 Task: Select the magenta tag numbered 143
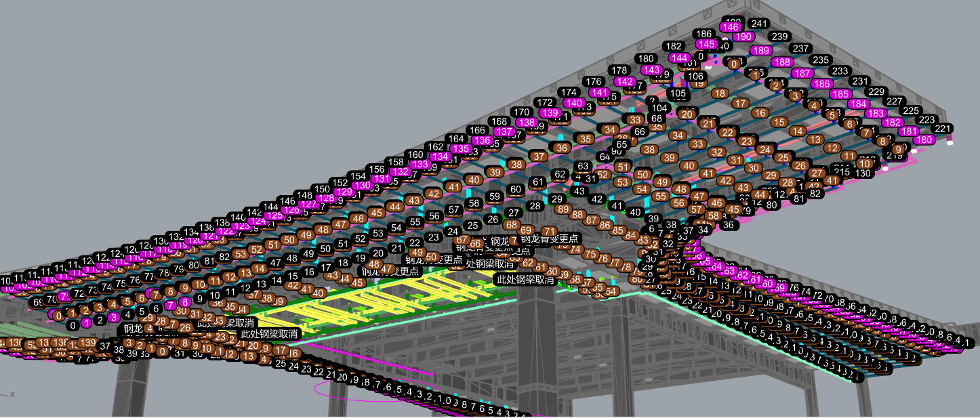pyautogui.click(x=651, y=70)
